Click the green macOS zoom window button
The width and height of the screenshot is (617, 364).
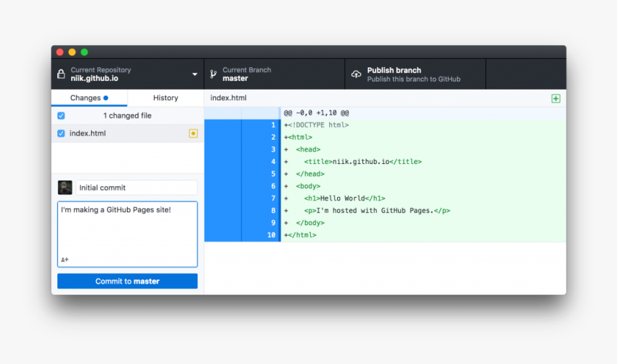tap(84, 52)
